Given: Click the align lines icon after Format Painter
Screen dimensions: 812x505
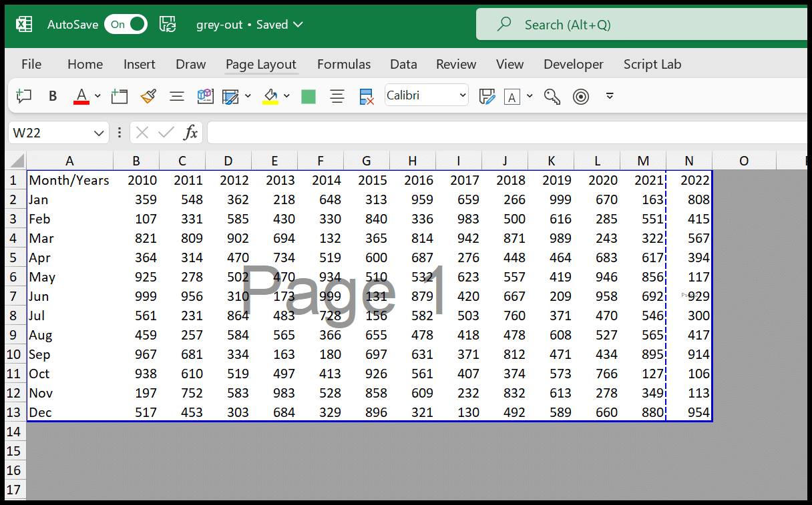Looking at the screenshot, I should 177,96.
